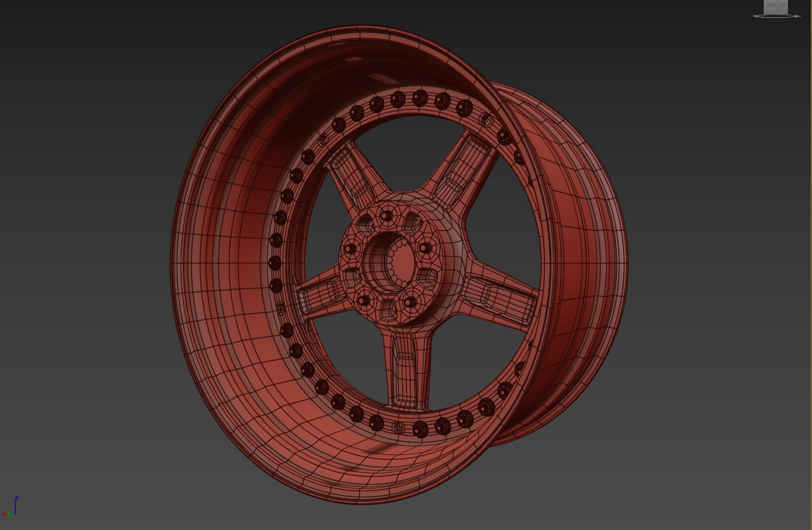Click the ViewCube face in the viewport corner
Viewport: 812px width, 530px height.
(x=776, y=6)
